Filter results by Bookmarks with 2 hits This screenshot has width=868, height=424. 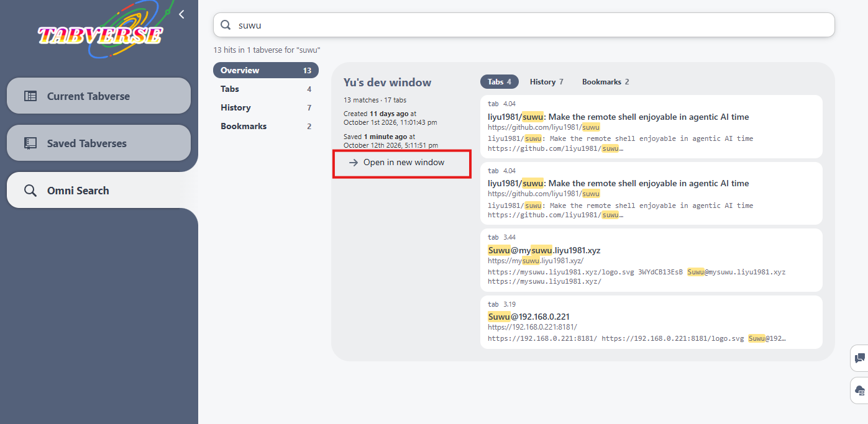pyautogui.click(x=266, y=126)
